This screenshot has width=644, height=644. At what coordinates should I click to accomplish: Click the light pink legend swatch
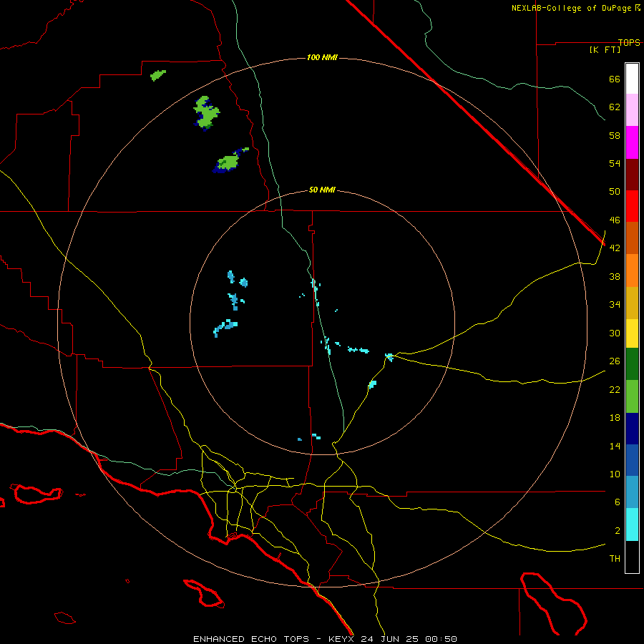point(632,109)
